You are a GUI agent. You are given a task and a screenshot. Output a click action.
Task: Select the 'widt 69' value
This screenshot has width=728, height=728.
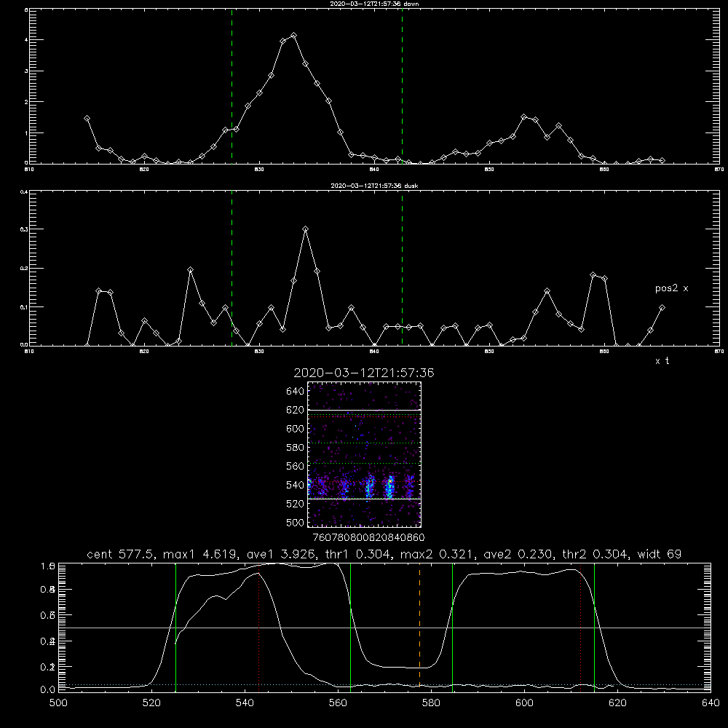point(660,554)
